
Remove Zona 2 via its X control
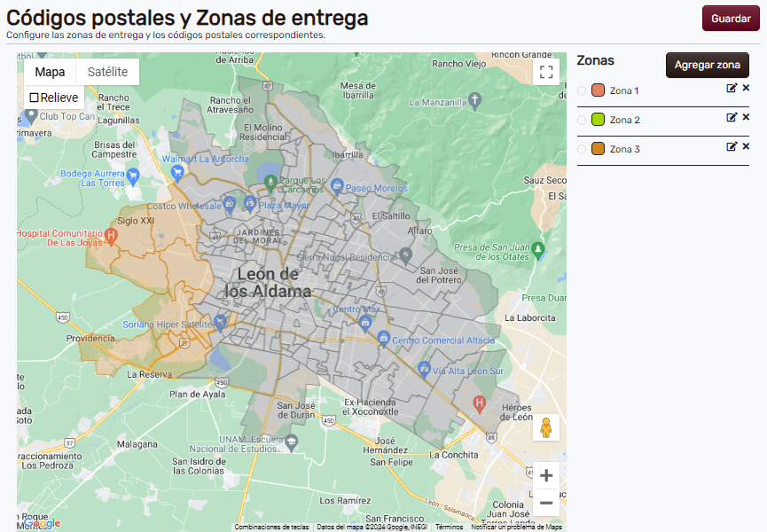coord(746,118)
